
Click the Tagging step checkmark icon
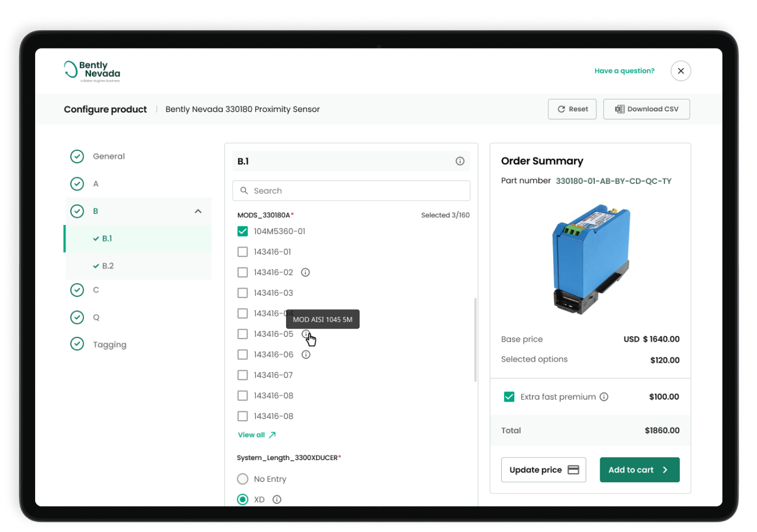pos(77,344)
